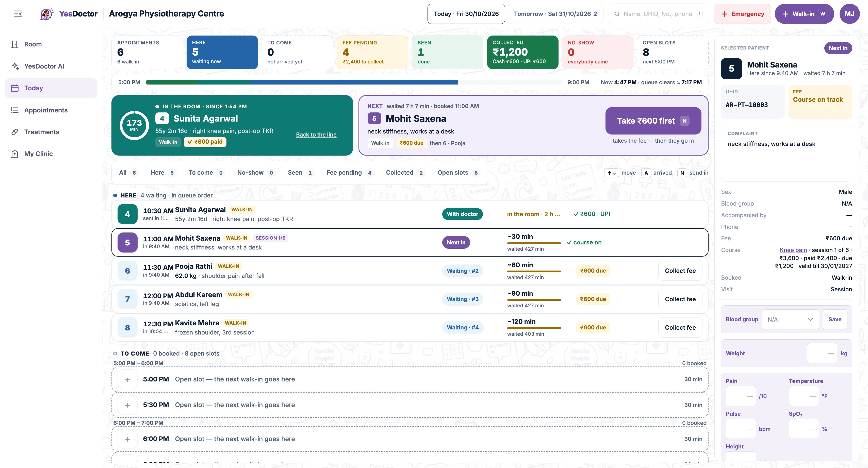Select the Today calendar icon
This screenshot has height=468, width=868.
tap(14, 88)
